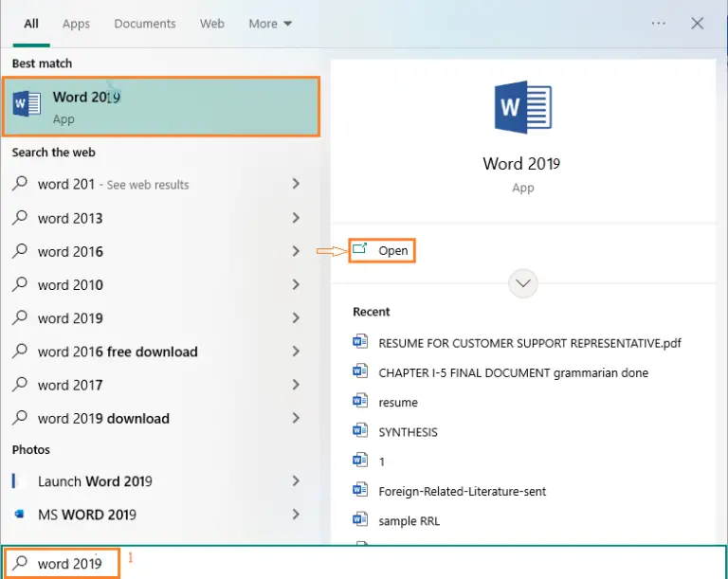The width and height of the screenshot is (728, 579).
Task: Open the three-dots options menu
Action: [x=659, y=23]
